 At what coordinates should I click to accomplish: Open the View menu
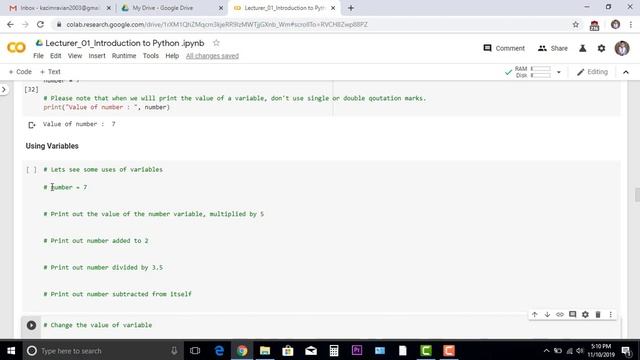[x=75, y=56]
